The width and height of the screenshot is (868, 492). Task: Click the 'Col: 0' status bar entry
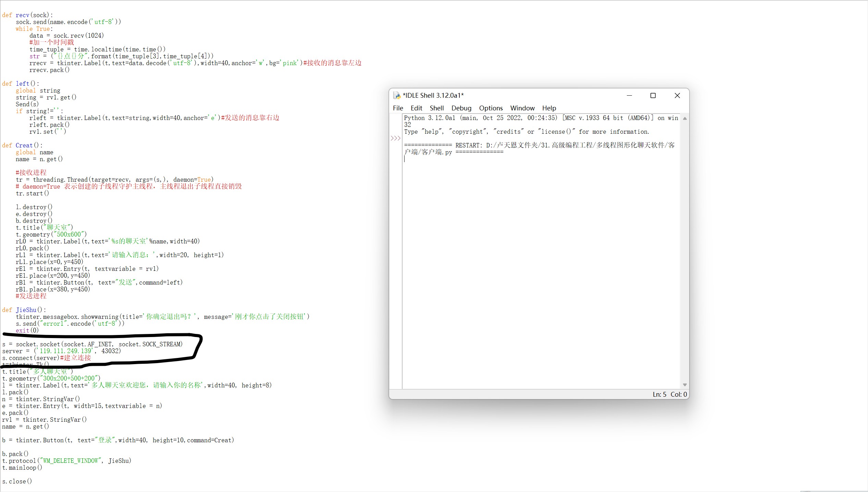tap(679, 394)
